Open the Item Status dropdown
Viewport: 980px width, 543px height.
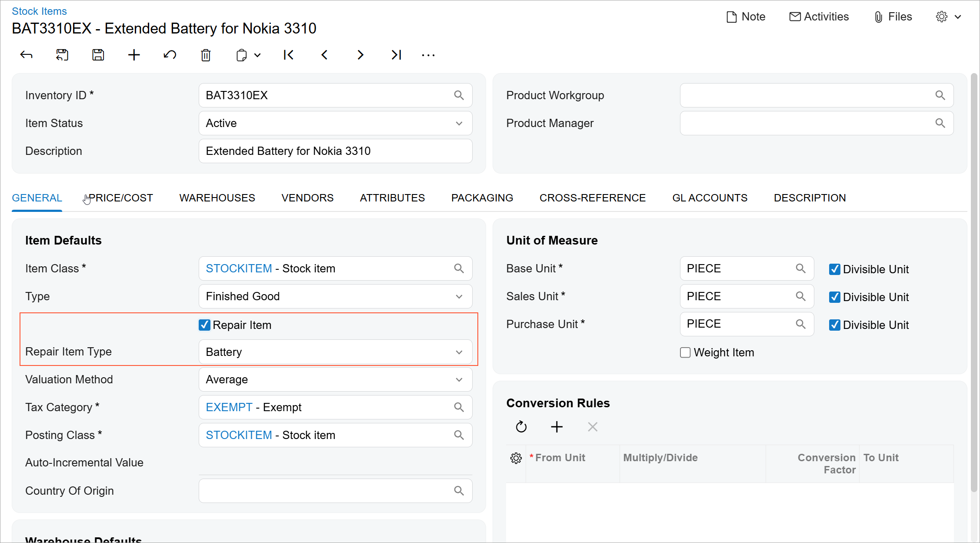(459, 124)
